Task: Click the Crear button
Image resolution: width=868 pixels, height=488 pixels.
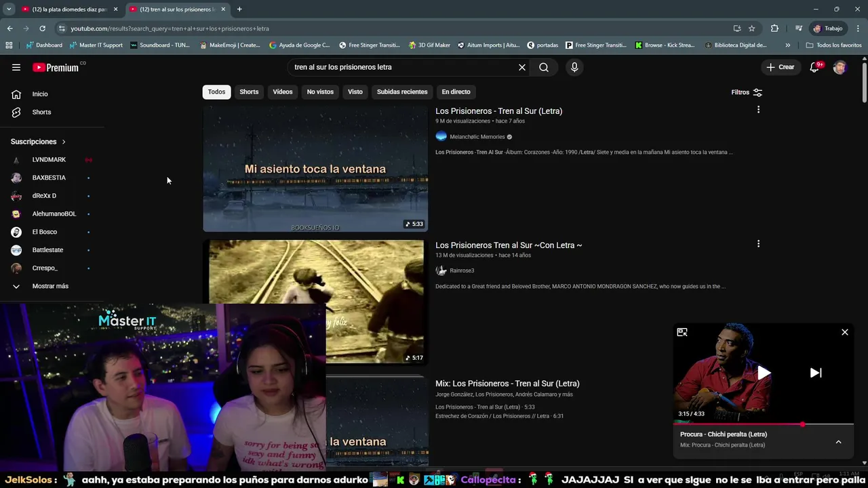Action: (x=781, y=67)
